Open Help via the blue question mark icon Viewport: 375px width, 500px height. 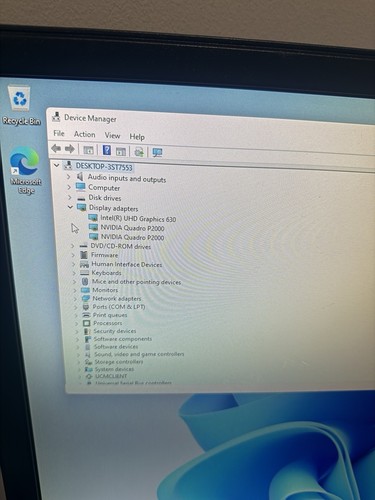click(x=107, y=150)
